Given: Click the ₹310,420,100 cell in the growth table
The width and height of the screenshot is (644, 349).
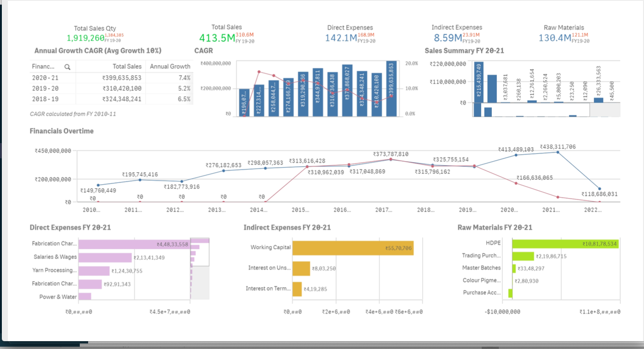Looking at the screenshot, I should (122, 88).
